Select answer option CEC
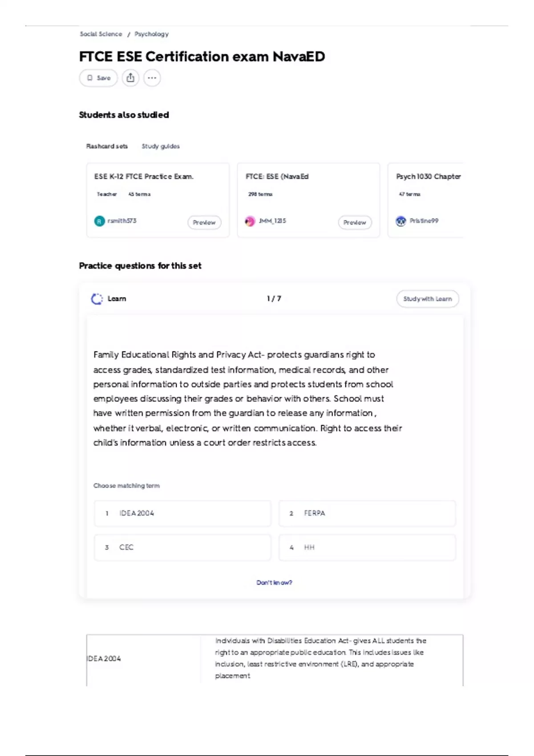 pos(182,547)
